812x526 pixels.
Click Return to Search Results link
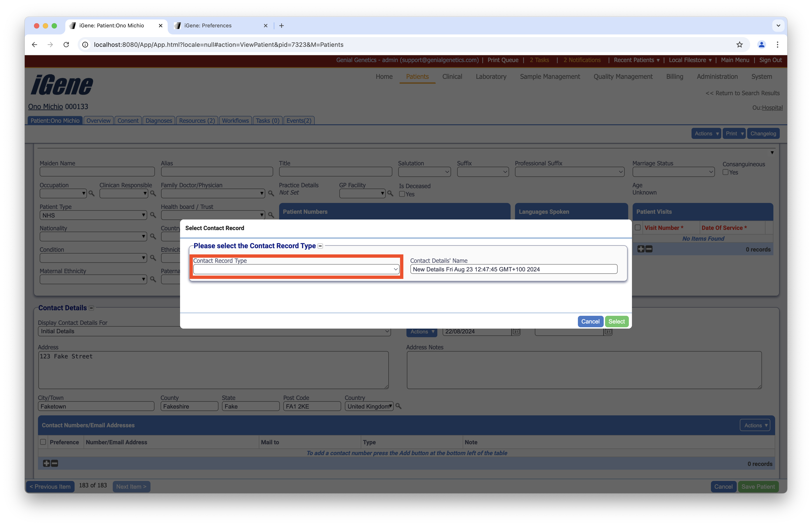[x=742, y=93]
